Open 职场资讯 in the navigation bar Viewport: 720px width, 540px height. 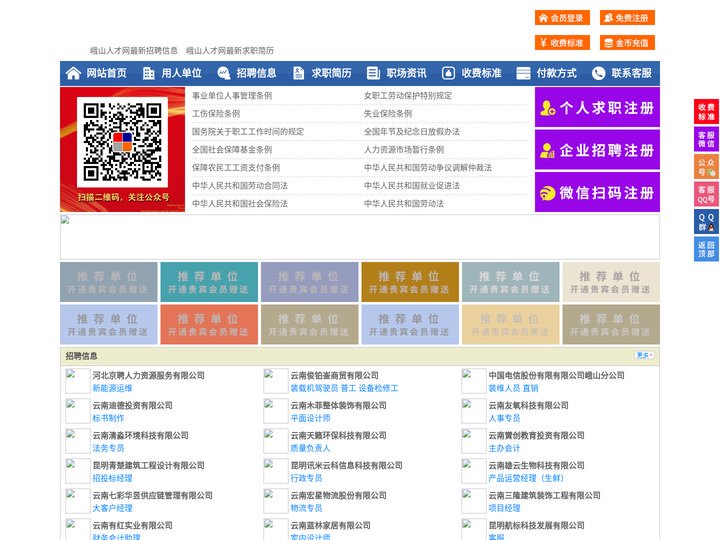coord(406,73)
